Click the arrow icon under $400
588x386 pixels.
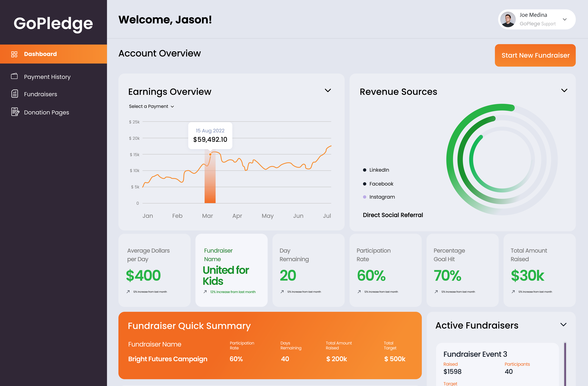[128, 292]
